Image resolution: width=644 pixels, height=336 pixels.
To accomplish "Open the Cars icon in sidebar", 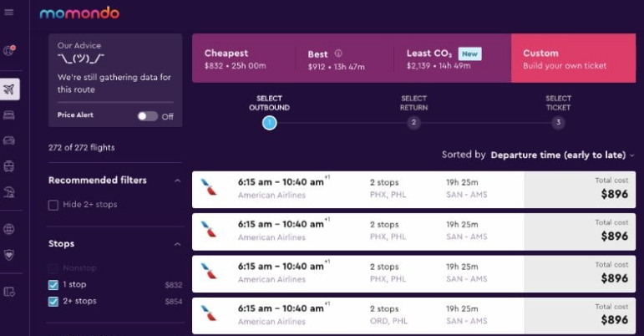I will tap(10, 140).
